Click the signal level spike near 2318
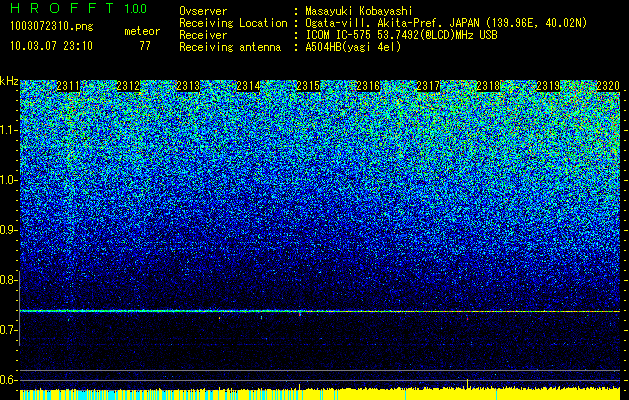629x400 pixels. click(467, 383)
